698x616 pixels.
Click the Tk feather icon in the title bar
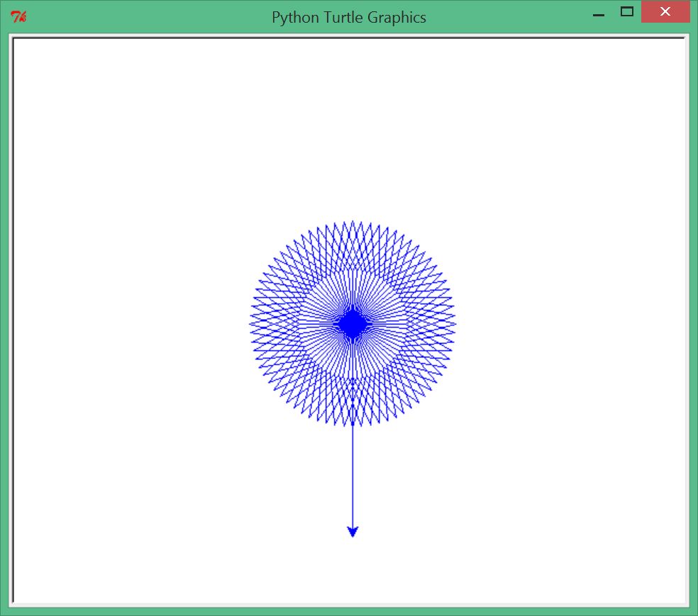pyautogui.click(x=19, y=15)
